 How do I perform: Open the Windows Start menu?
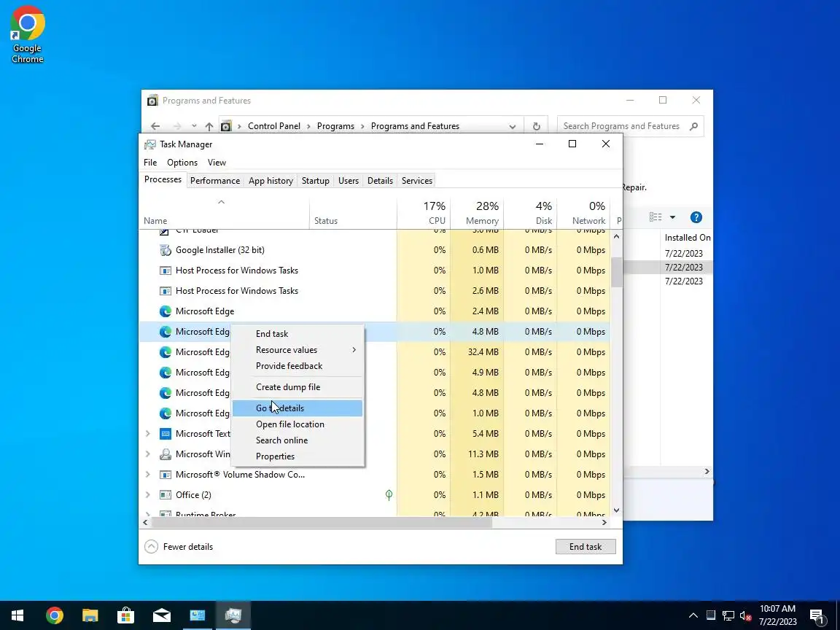17,615
